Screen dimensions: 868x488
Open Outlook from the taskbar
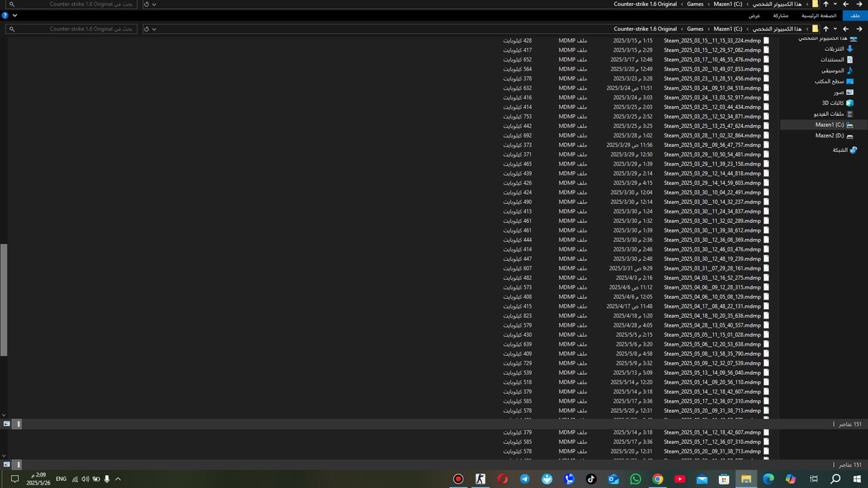pyautogui.click(x=613, y=479)
